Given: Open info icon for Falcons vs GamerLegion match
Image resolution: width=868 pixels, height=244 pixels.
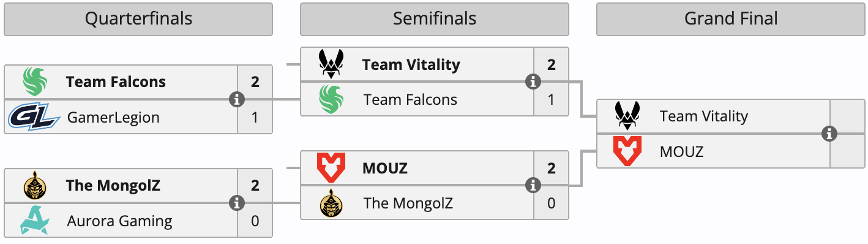Looking at the screenshot, I should click(x=237, y=99).
